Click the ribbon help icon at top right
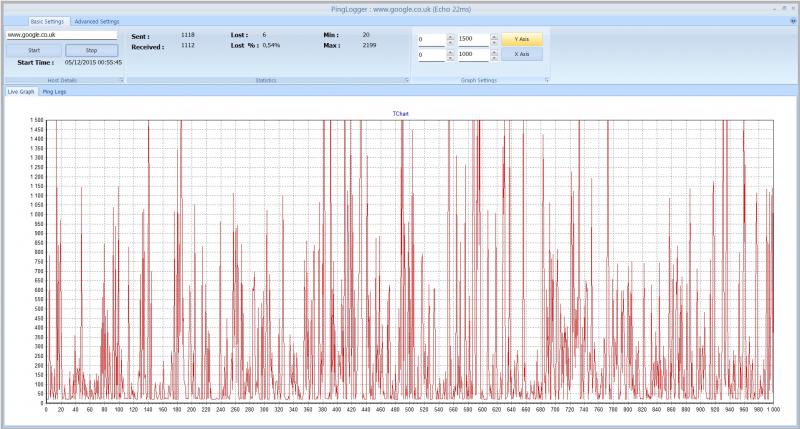This screenshot has width=800, height=429. click(x=792, y=20)
